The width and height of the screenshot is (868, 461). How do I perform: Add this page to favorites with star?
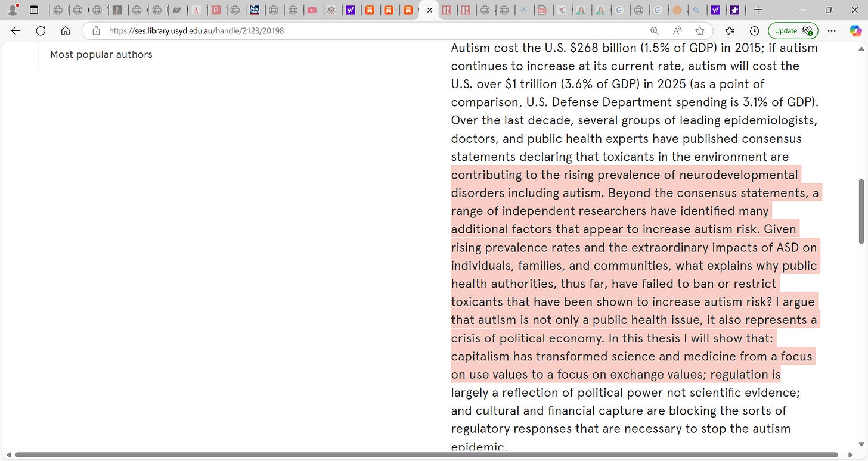(x=700, y=31)
